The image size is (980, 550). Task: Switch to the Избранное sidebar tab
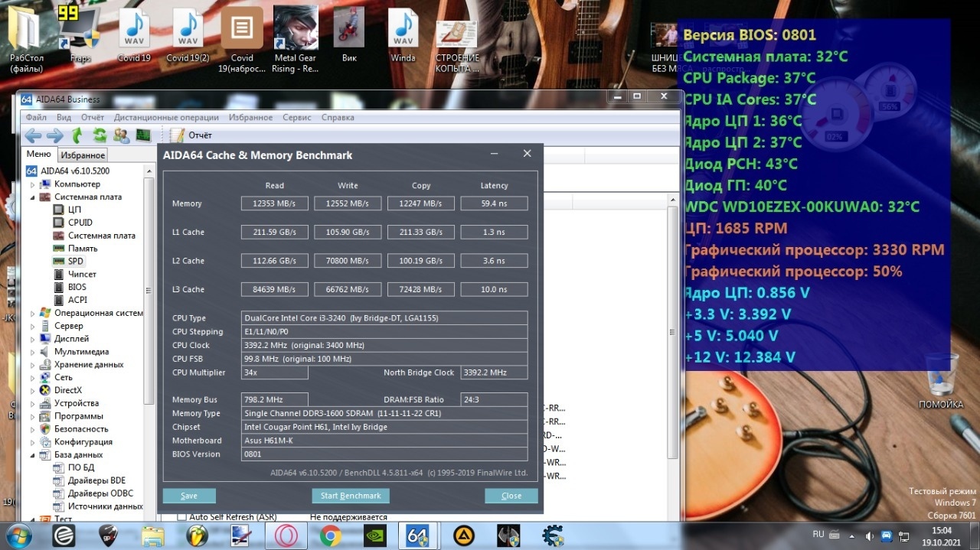[83, 155]
